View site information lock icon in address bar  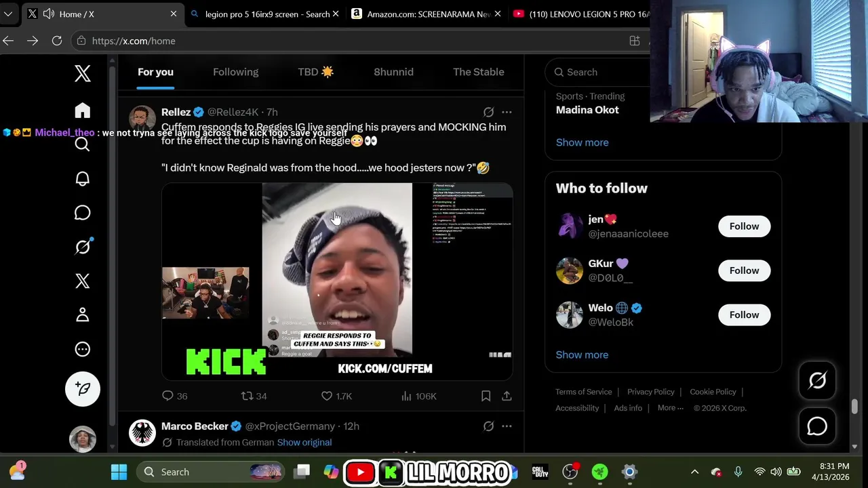[x=81, y=41]
